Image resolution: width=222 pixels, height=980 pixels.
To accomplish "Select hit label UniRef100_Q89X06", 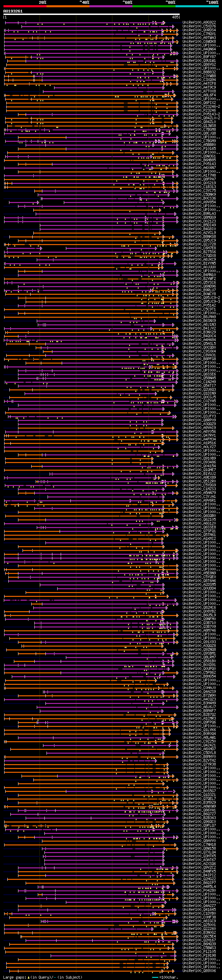I will tap(199, 971).
